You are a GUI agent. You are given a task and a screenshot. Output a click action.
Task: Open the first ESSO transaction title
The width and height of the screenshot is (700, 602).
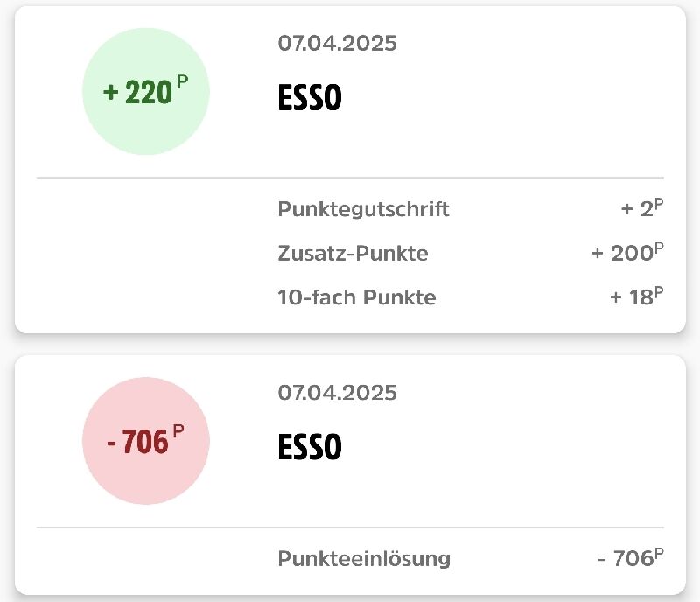coord(310,97)
